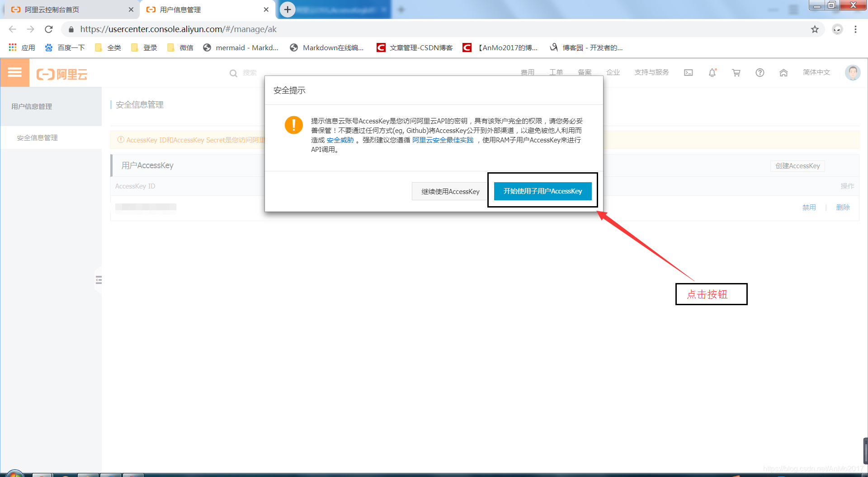868x477 pixels.
Task: Click the 禁用 action for the AccessKey
Action: [809, 207]
